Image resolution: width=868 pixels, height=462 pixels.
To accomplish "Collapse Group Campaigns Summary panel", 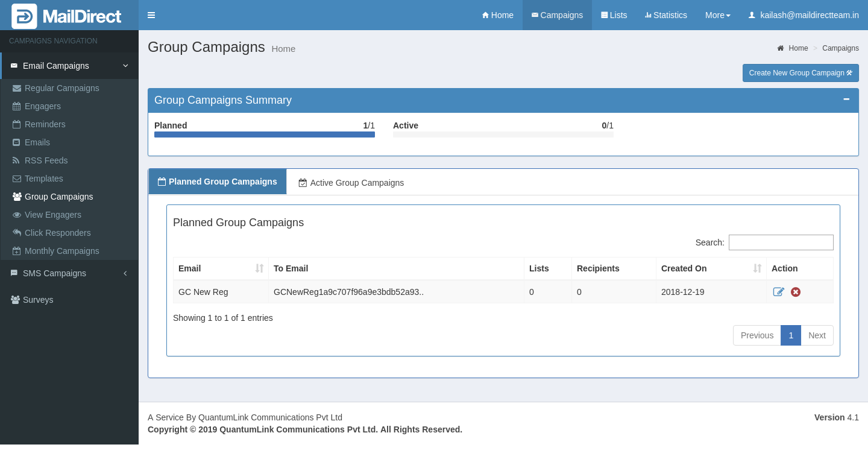I will (x=846, y=100).
